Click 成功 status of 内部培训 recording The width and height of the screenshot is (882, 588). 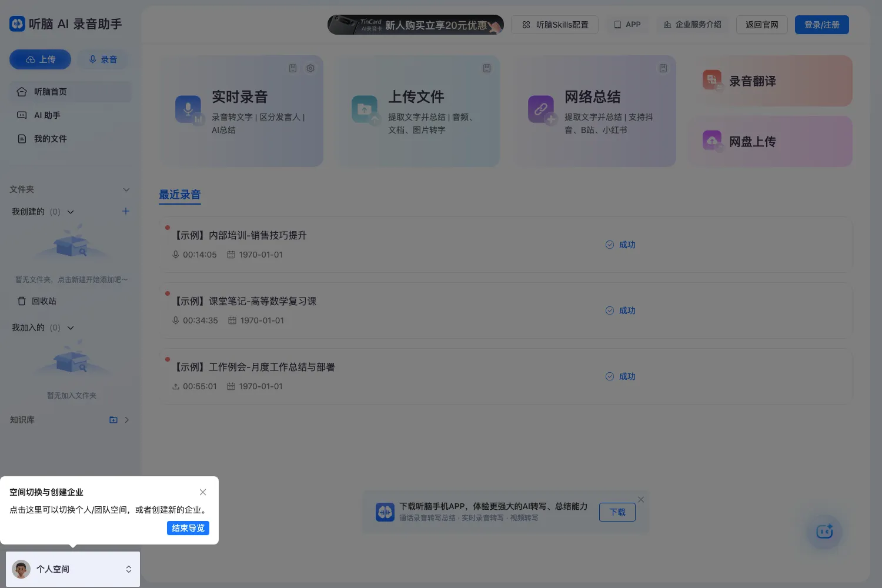pyautogui.click(x=621, y=245)
